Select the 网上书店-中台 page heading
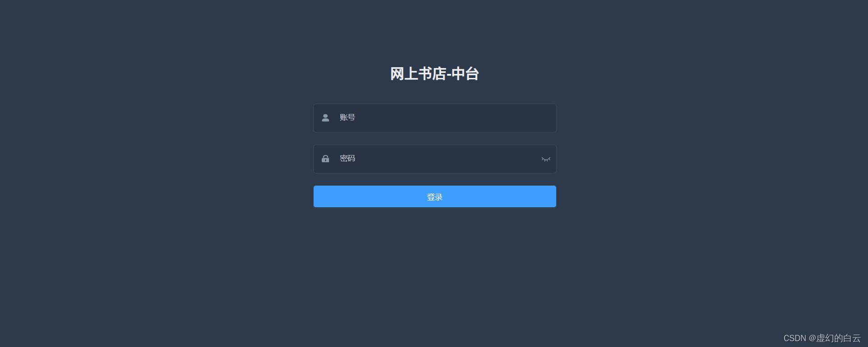Screen dimensions: 868x347 (434, 73)
